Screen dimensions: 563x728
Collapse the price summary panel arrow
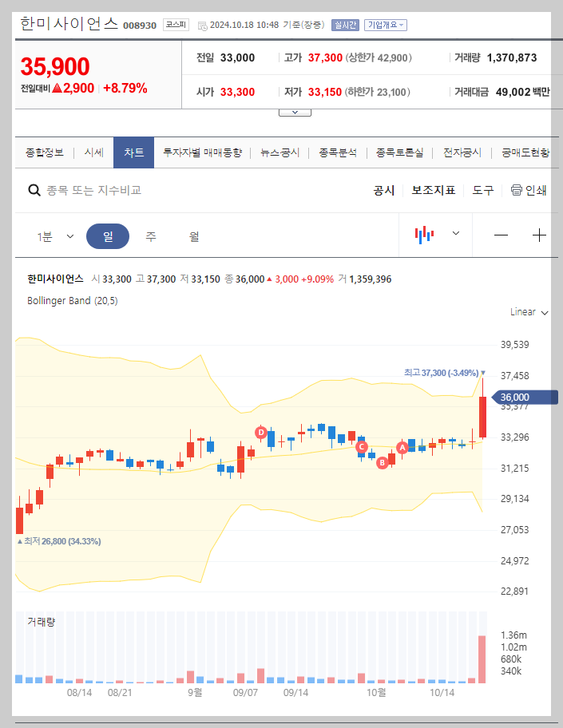[x=295, y=111]
